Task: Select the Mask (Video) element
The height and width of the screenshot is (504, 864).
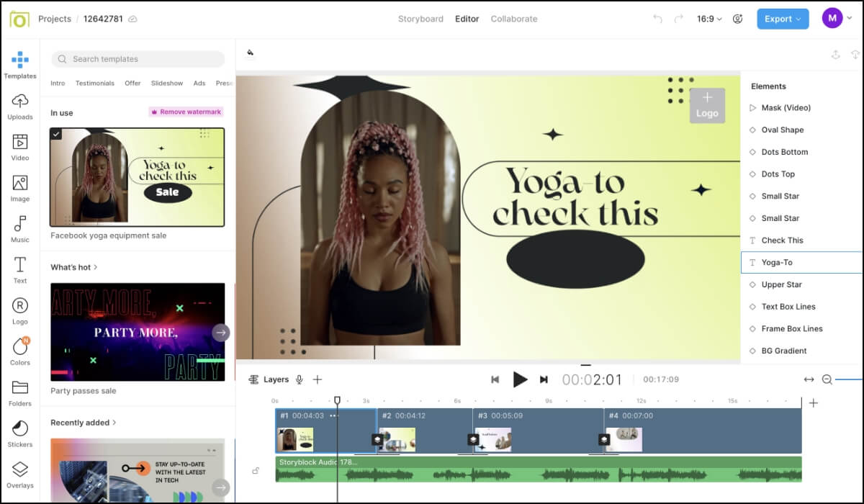Action: (801, 108)
